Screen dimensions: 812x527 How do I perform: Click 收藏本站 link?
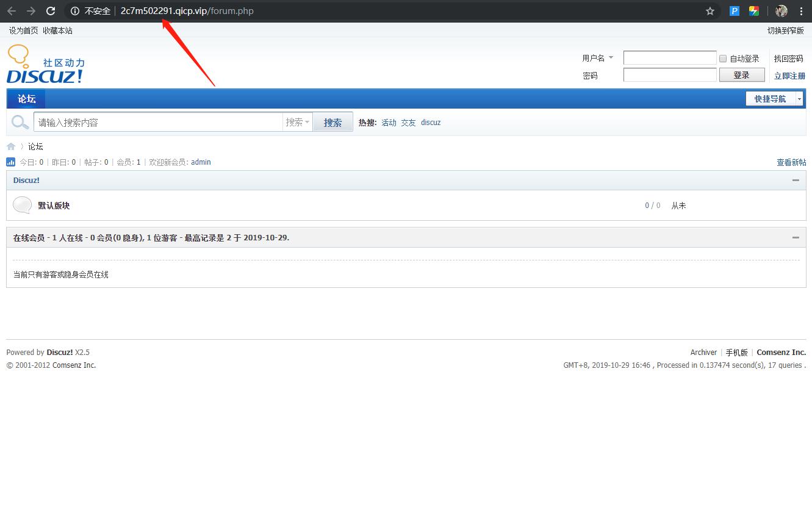click(57, 30)
